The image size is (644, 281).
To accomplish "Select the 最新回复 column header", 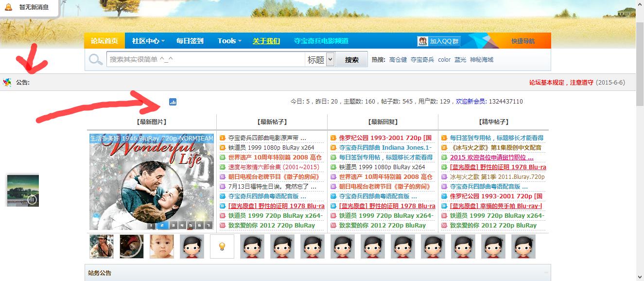I will [x=383, y=122].
